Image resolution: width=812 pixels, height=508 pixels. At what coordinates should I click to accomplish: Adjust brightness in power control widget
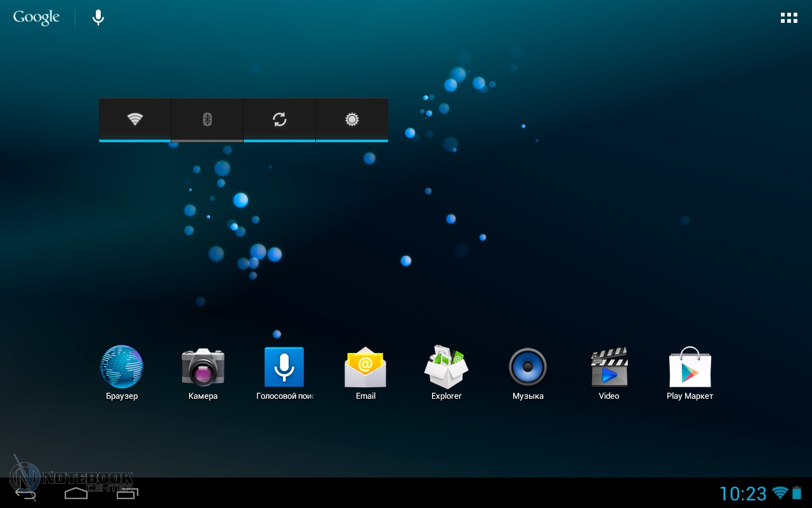click(x=352, y=119)
